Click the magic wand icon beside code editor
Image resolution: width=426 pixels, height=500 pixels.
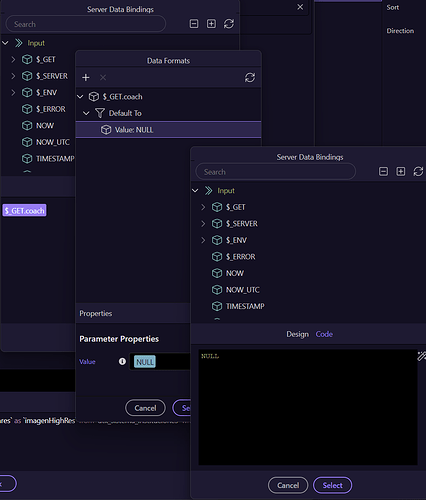click(x=421, y=356)
